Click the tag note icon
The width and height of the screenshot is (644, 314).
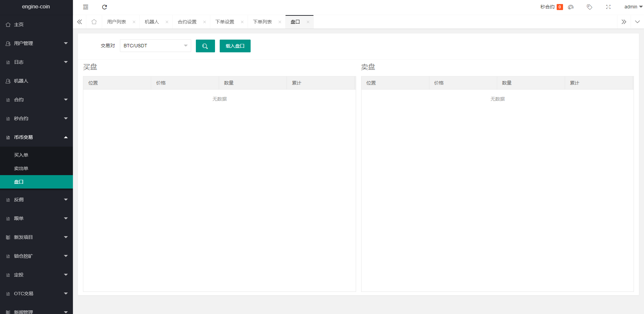pyautogui.click(x=589, y=7)
